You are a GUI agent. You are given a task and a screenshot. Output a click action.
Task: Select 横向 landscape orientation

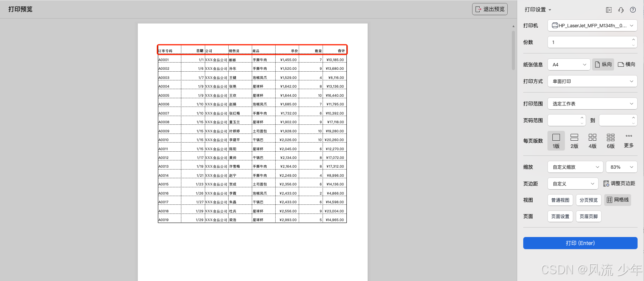click(x=627, y=64)
